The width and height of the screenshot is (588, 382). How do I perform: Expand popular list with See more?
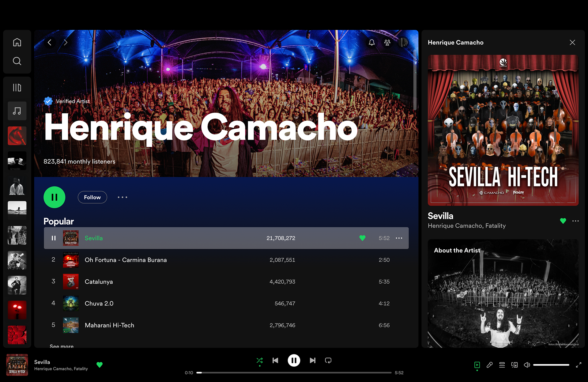(x=62, y=346)
